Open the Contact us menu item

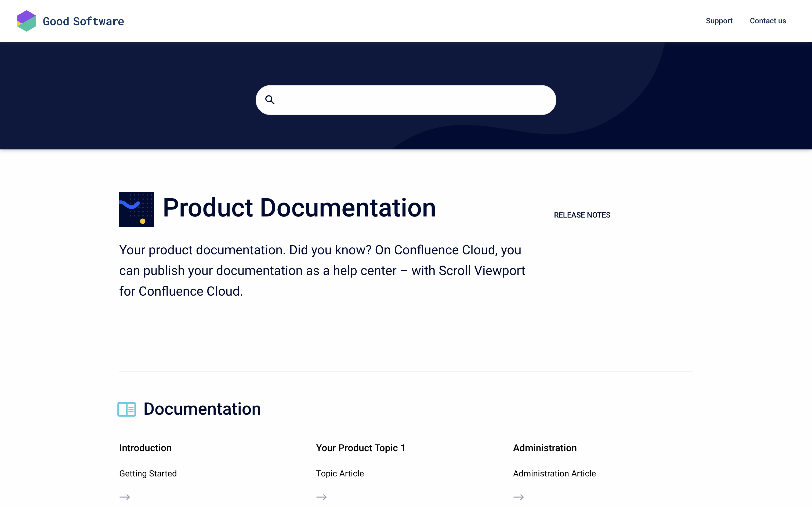pos(768,21)
